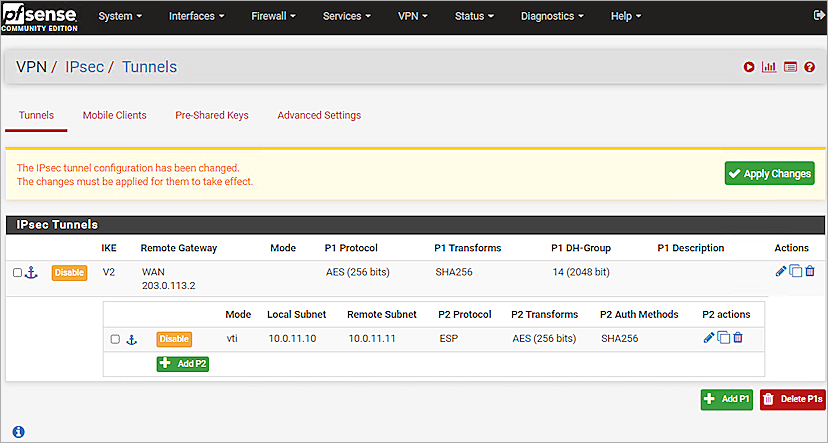Image resolution: width=828 pixels, height=443 pixels.
Task: Open the help icon in the breadcrumb bar
Action: pos(810,67)
